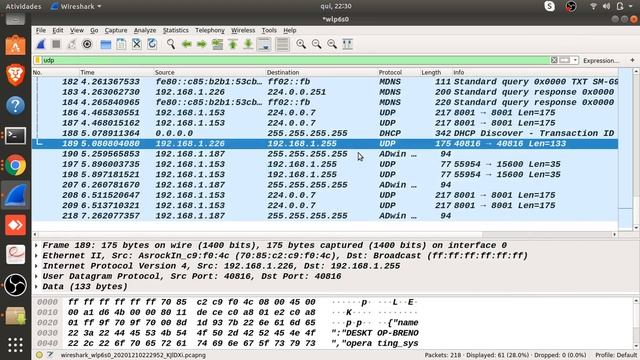This screenshot has height=360, width=640.
Task: Expand the Ethernet II section
Action: coord(36,256)
